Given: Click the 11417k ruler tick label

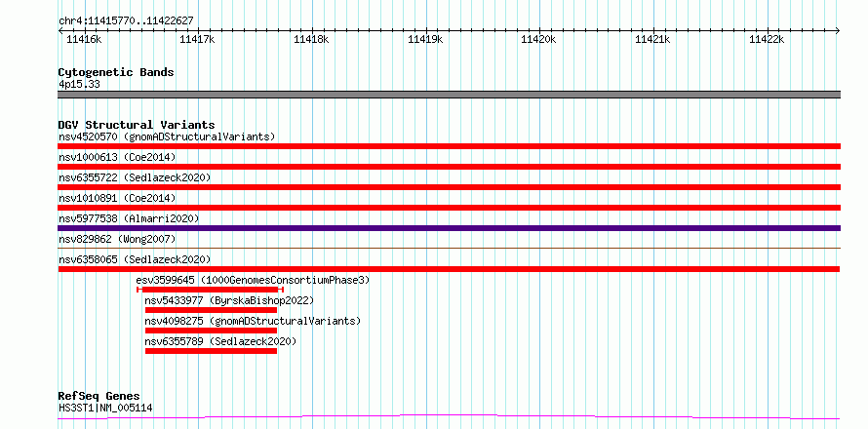Looking at the screenshot, I should 198,39.
